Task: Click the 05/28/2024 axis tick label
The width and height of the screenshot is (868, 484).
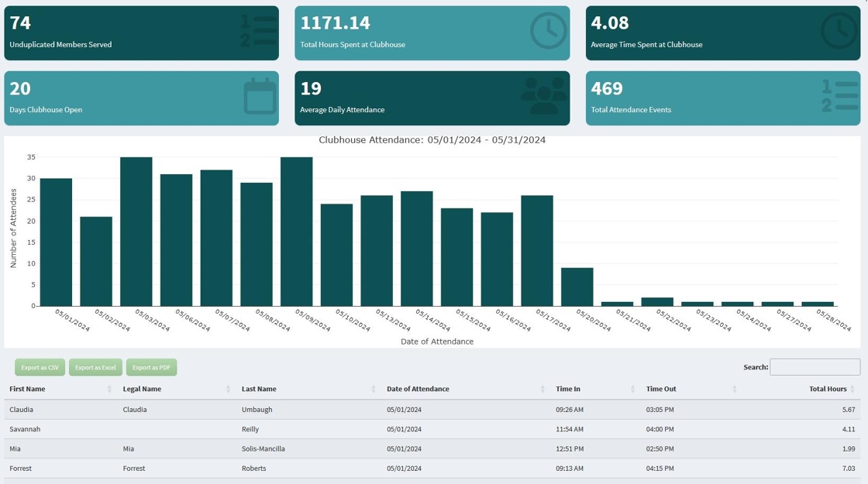Action: coord(834,320)
